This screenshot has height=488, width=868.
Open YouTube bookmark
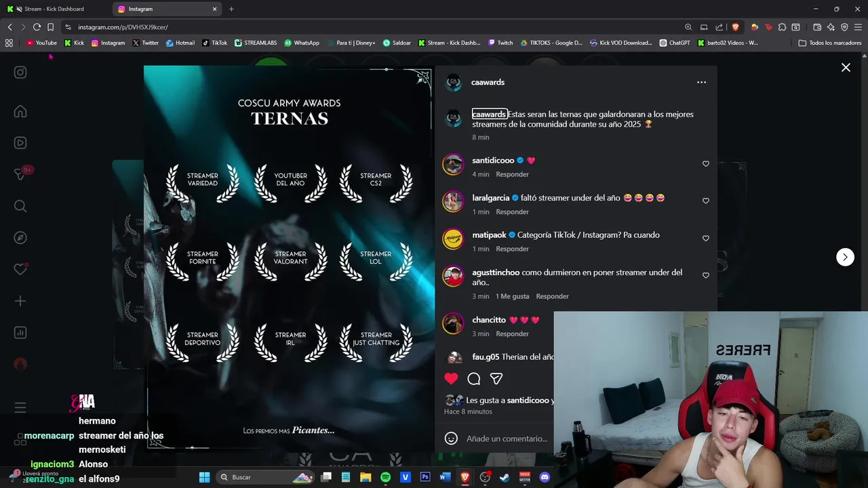[x=41, y=43]
